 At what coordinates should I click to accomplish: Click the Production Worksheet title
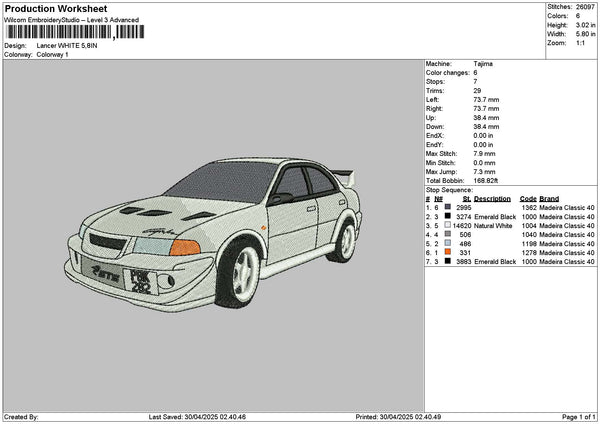tap(55, 8)
